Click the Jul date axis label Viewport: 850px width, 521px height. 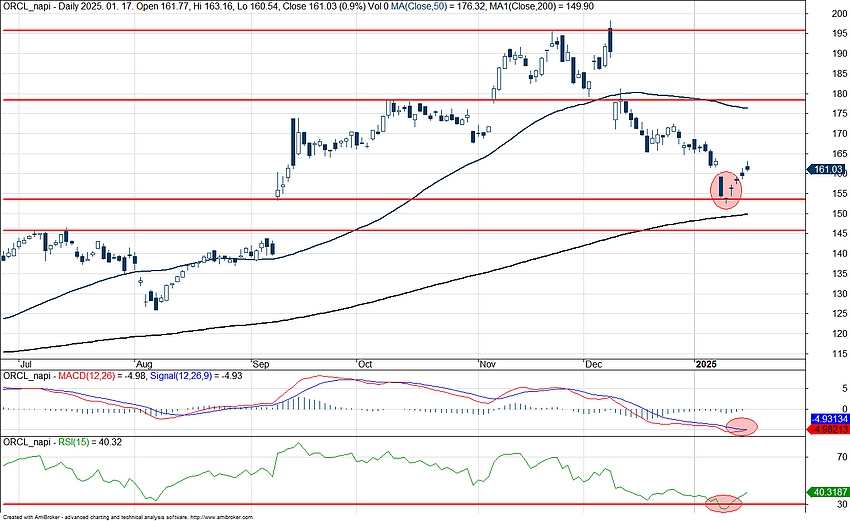tap(25, 364)
